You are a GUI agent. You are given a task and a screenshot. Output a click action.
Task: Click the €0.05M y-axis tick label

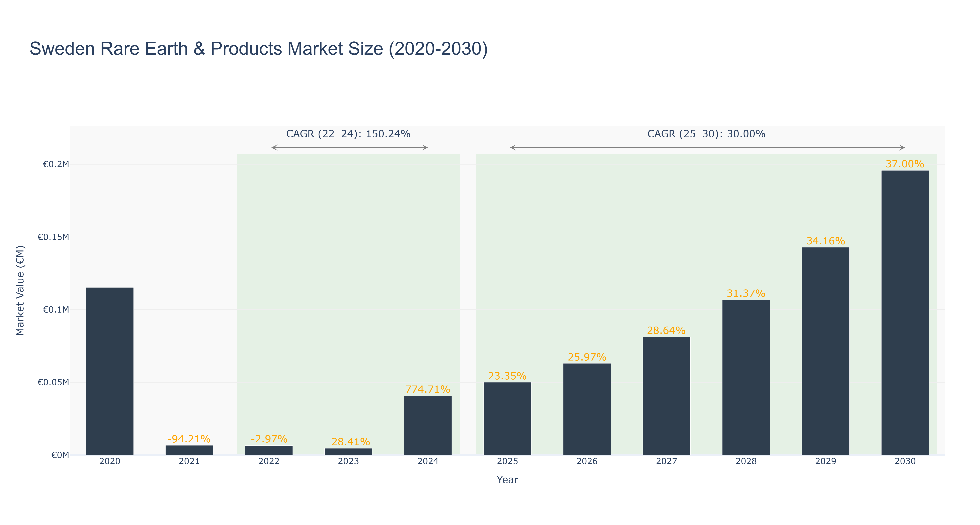pos(53,382)
